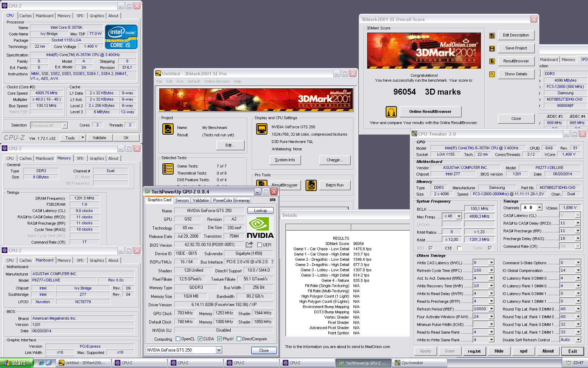Click the GPU-Z BIOS Version field

[x=209, y=245]
